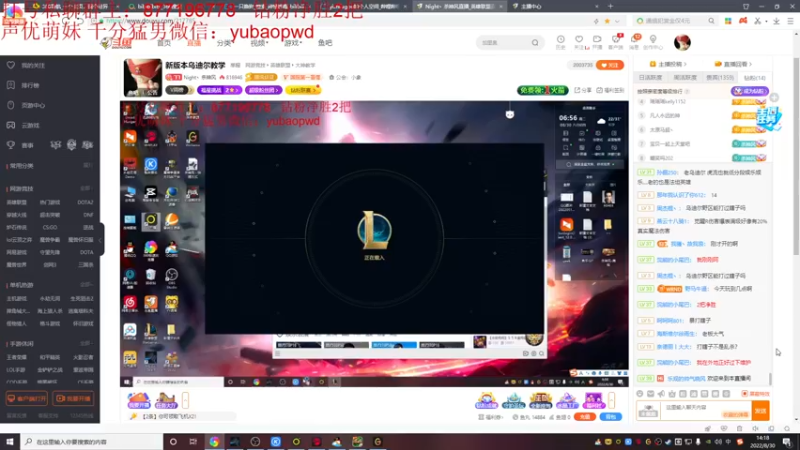The width and height of the screenshot is (800, 450).
Task: Select the 直播 nav tab
Action: 194,43
